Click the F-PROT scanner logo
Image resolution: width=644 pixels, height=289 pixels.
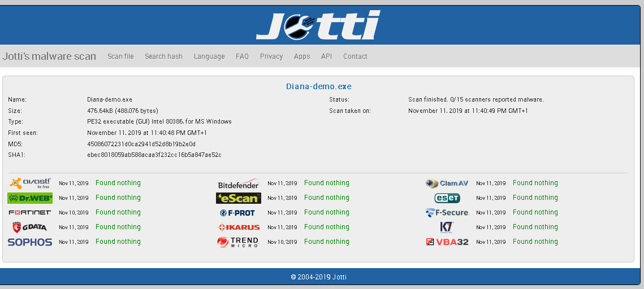pos(237,213)
